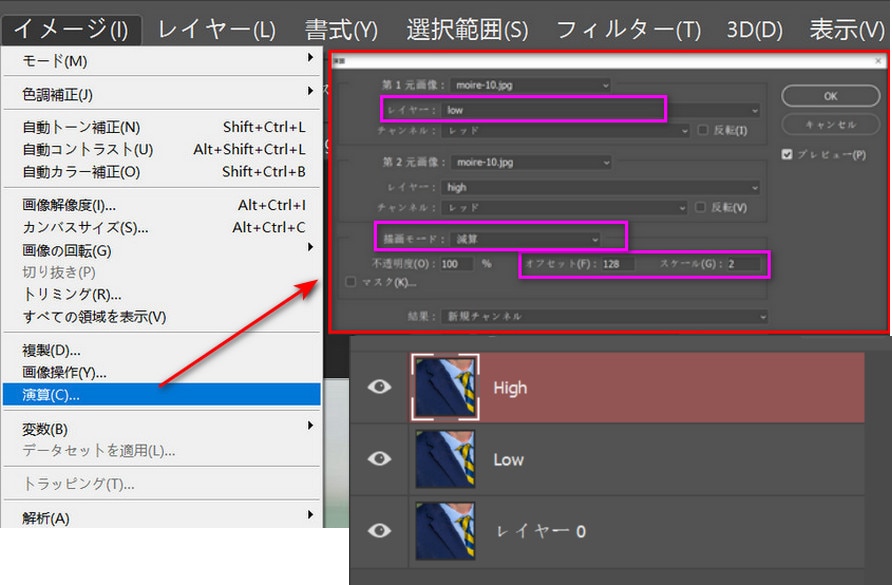Choose すべての領域を表示(V)

162,316
